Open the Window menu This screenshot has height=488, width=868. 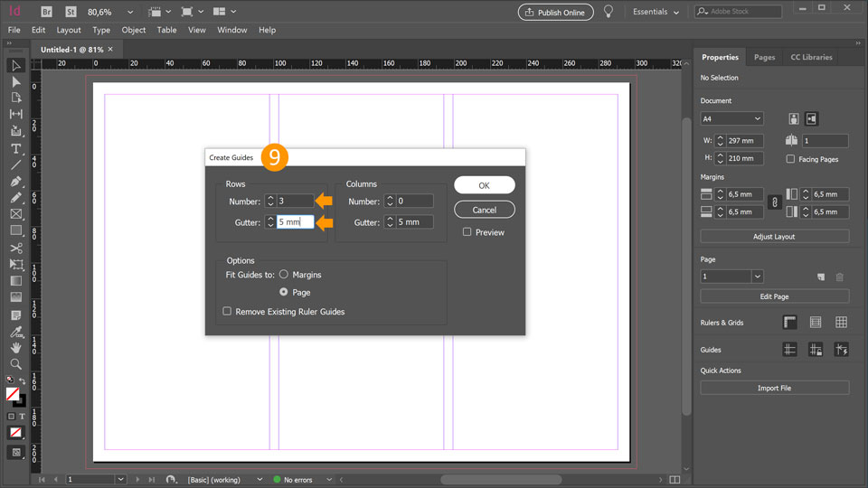[x=232, y=30]
